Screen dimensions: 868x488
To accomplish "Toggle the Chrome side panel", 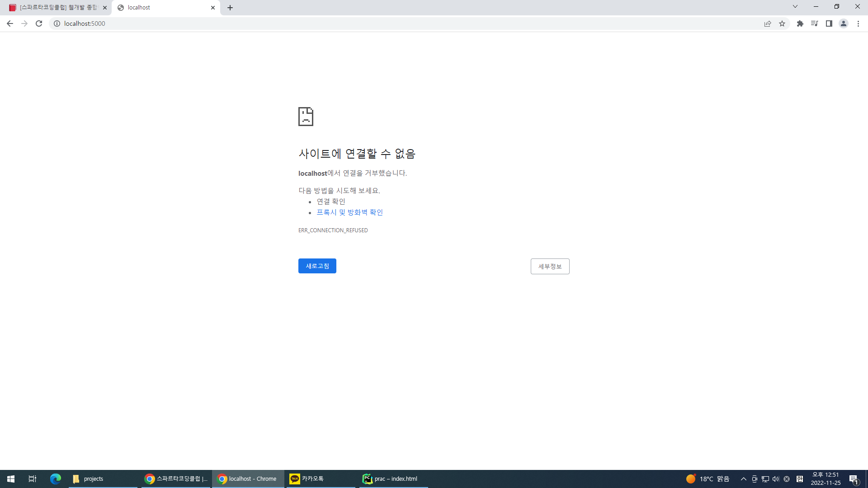I will (x=829, y=23).
